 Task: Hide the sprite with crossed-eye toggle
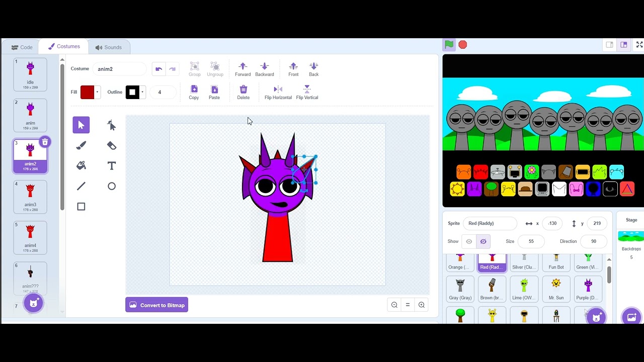pos(483,241)
